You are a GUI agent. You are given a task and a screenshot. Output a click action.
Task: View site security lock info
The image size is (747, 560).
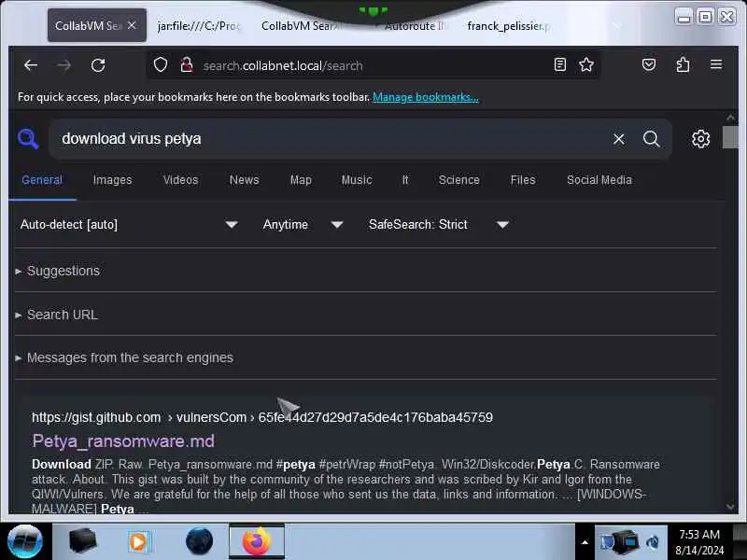point(187,64)
